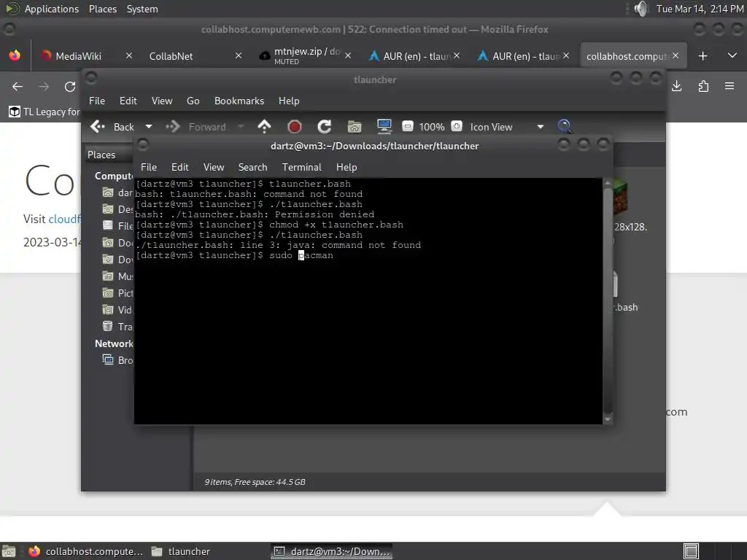Switch to collabhost Firefox taskbar button
The image size is (747, 560).
pos(86,551)
